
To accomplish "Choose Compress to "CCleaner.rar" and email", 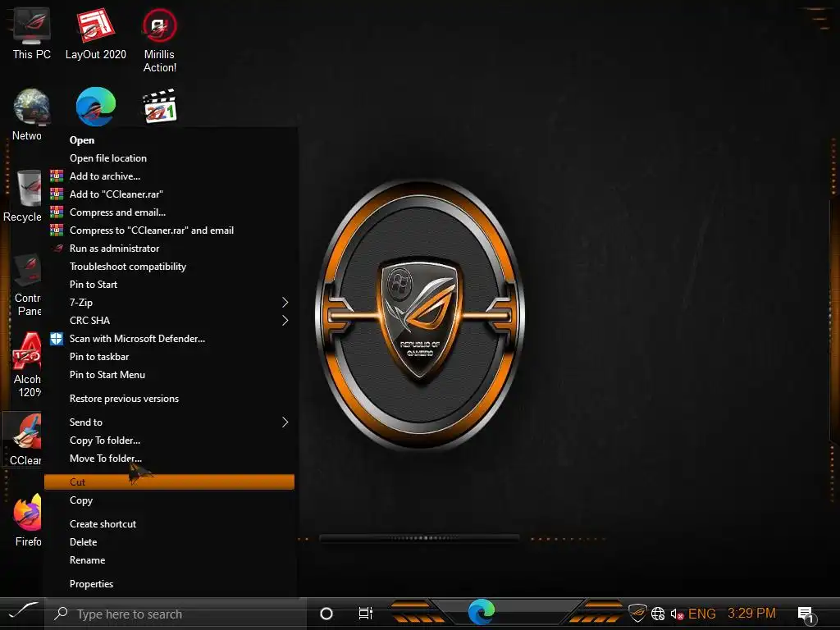I will 169,231.
